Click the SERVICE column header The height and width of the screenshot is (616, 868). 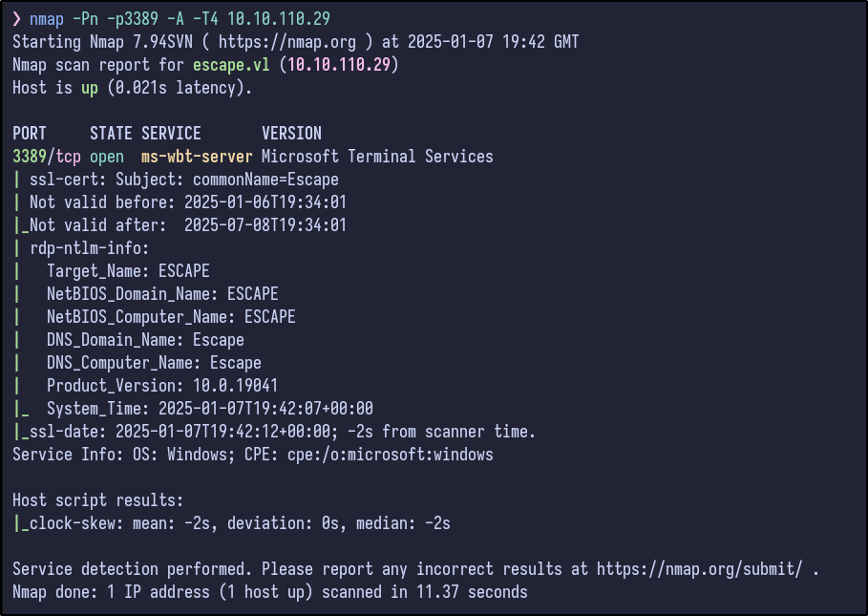click(171, 134)
